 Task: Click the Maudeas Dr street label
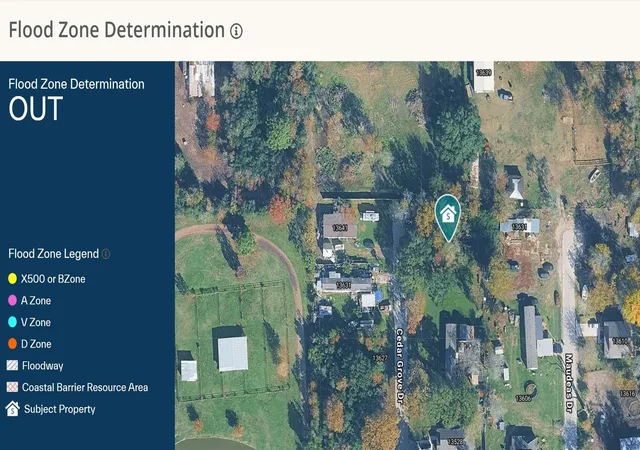point(569,383)
